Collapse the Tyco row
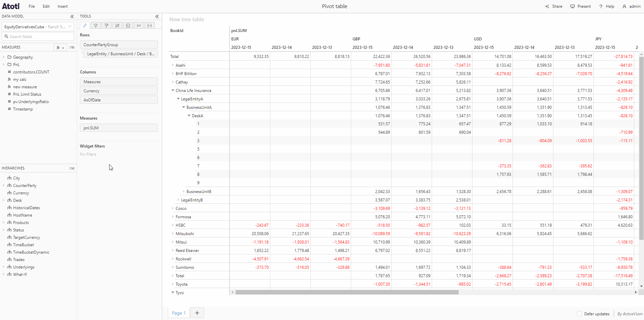The width and height of the screenshot is (644, 320). 173,292
